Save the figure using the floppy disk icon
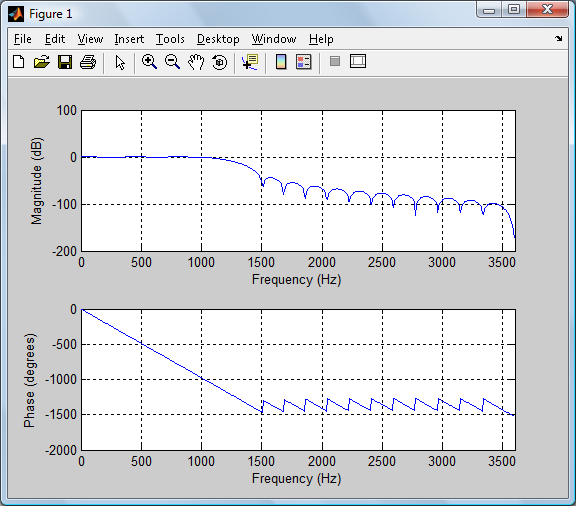Image resolution: width=576 pixels, height=506 pixels. [65, 62]
